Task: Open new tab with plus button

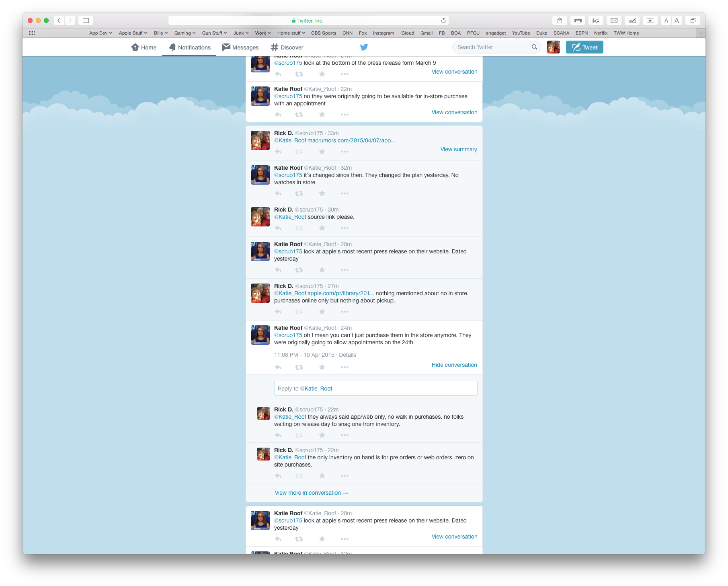Action: (x=701, y=33)
